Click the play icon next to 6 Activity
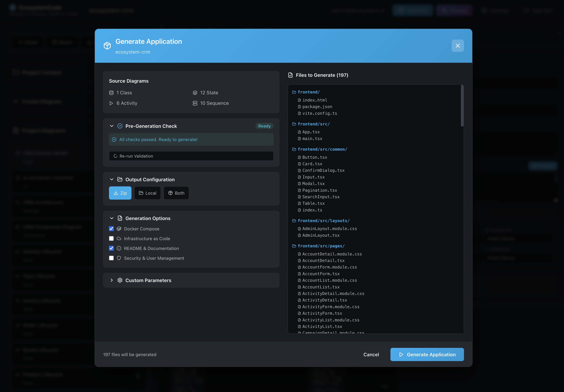 point(112,103)
